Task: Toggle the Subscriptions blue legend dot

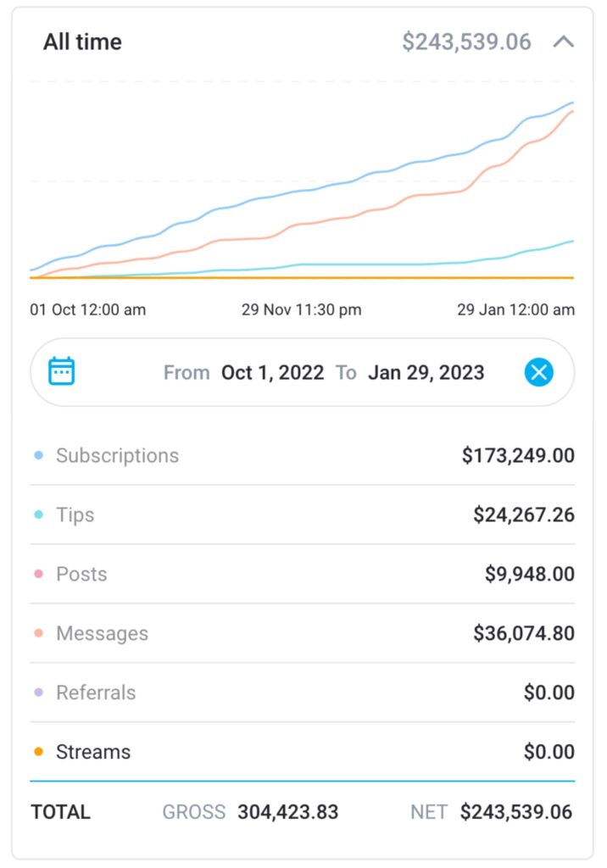Action: pos(39,455)
